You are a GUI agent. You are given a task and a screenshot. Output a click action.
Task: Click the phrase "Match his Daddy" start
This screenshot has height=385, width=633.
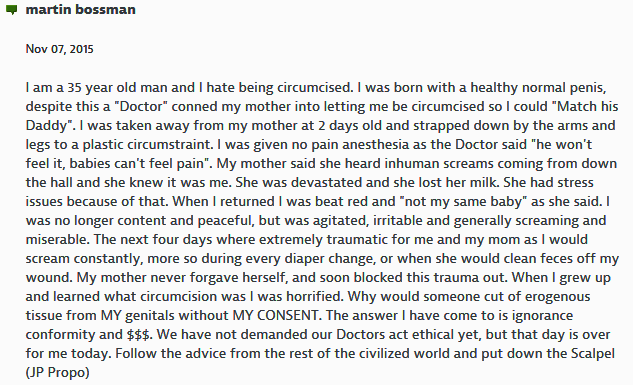click(587, 107)
